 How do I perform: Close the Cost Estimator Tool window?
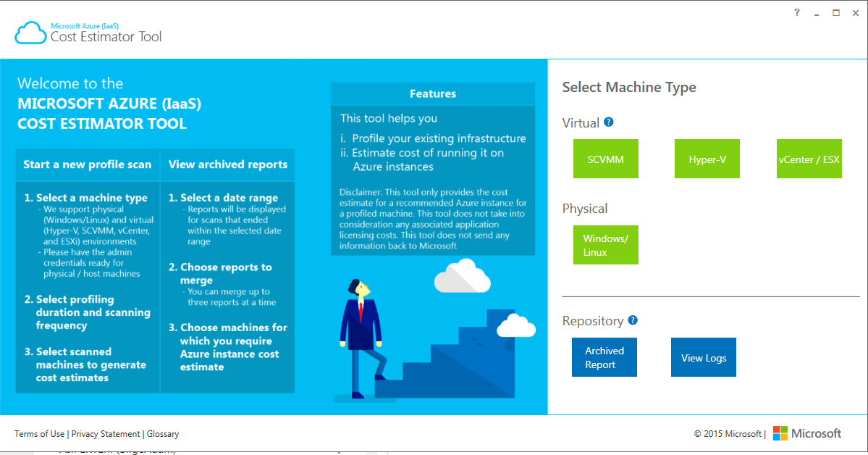(855, 13)
